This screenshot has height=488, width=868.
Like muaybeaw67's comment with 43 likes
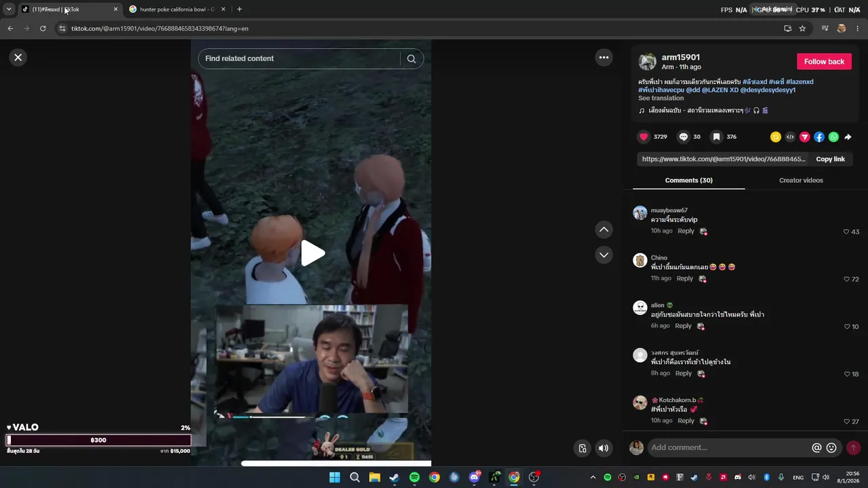click(846, 232)
